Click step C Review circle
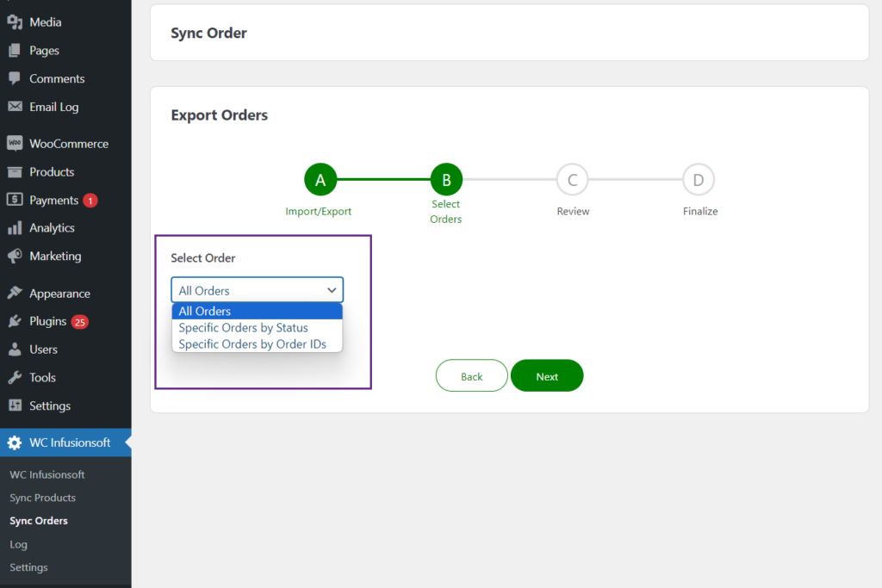This screenshot has height=588, width=882. (x=572, y=180)
